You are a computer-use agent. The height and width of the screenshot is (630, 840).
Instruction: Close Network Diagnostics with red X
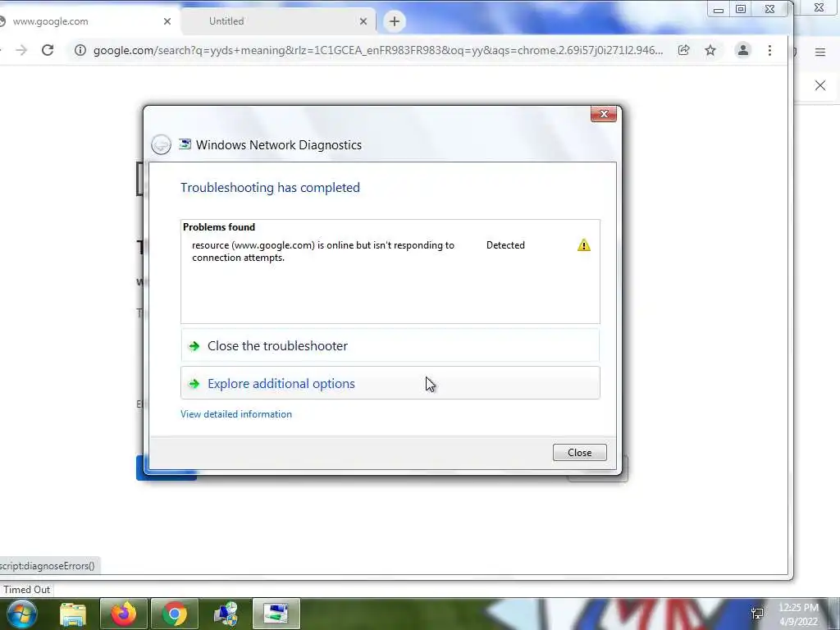604,114
